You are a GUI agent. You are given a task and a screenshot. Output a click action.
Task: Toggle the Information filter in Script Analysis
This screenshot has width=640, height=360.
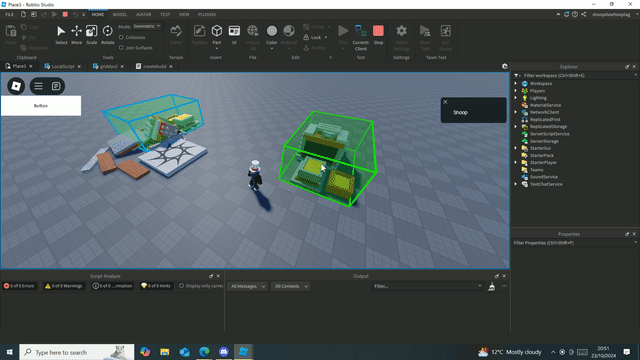click(x=112, y=286)
